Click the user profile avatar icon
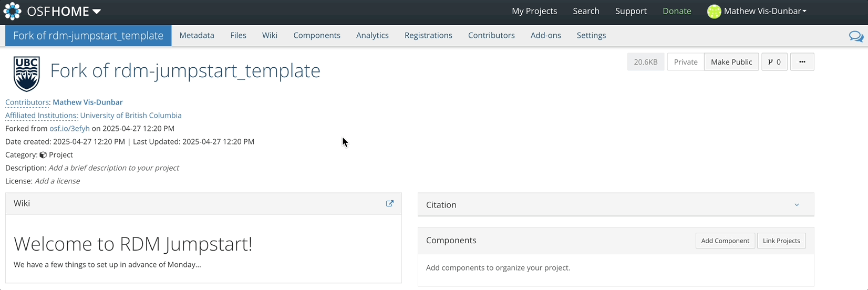 point(714,12)
